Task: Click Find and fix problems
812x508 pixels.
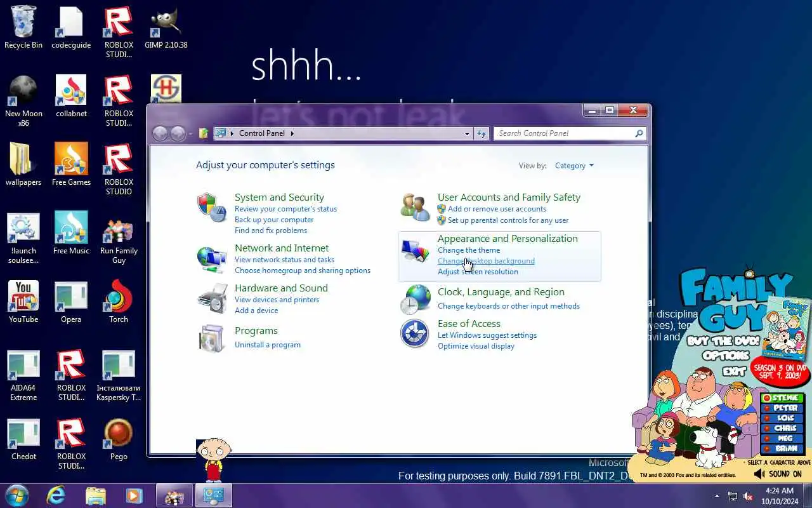Action: click(x=271, y=231)
